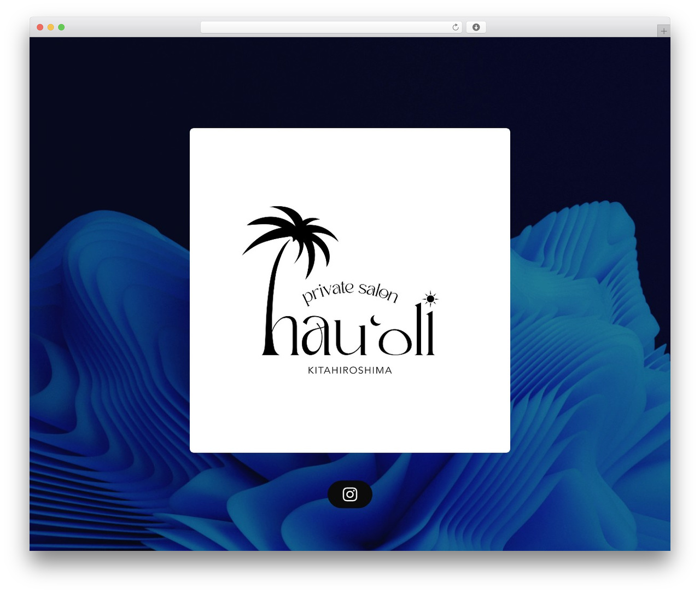
Task: Click the hau'oli palm tree logo
Action: tap(341, 290)
